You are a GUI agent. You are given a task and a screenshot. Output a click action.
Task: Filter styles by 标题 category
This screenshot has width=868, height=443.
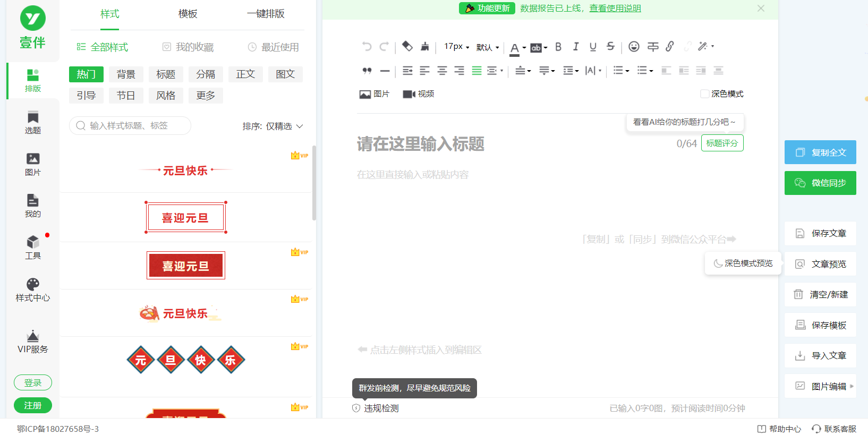tap(166, 74)
